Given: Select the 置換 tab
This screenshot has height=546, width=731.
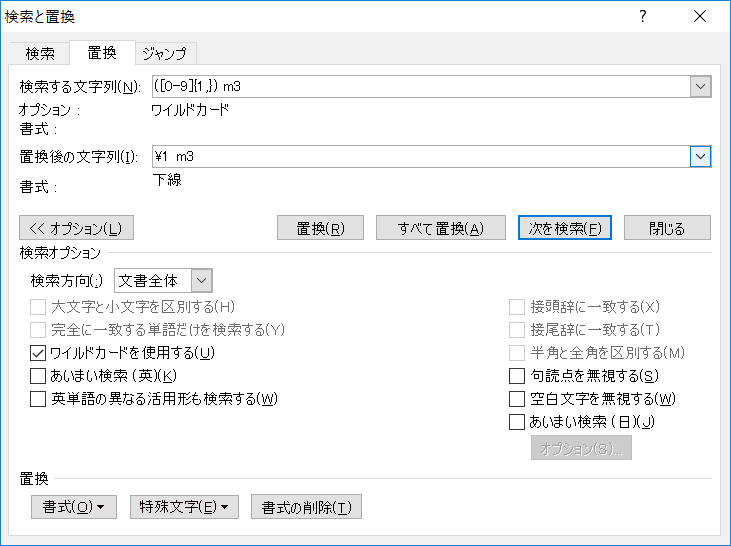Looking at the screenshot, I should [102, 52].
